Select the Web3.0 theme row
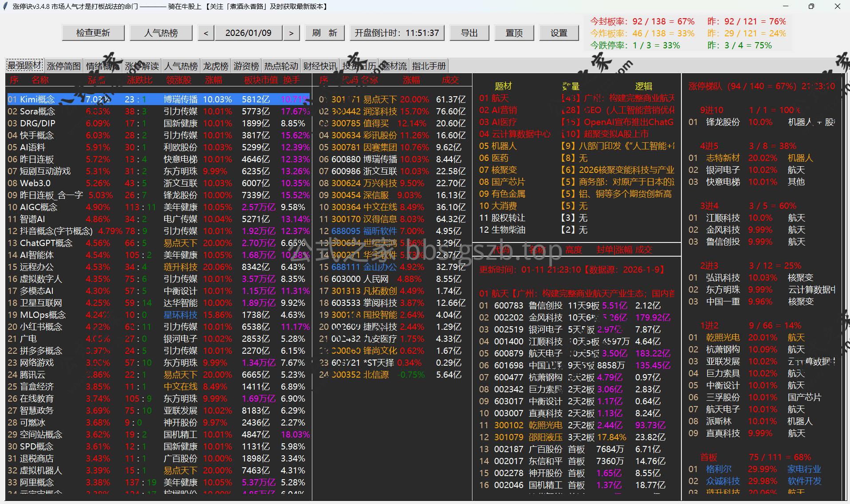850x504 pixels. click(x=158, y=183)
